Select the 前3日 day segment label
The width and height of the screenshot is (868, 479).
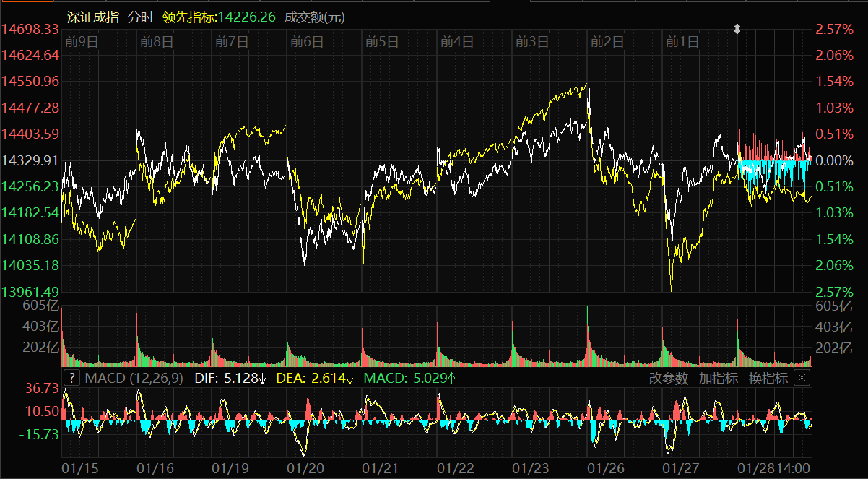click(x=531, y=42)
